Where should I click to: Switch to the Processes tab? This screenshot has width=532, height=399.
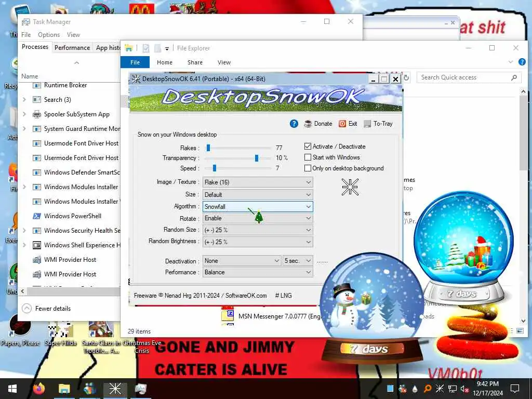[35, 47]
